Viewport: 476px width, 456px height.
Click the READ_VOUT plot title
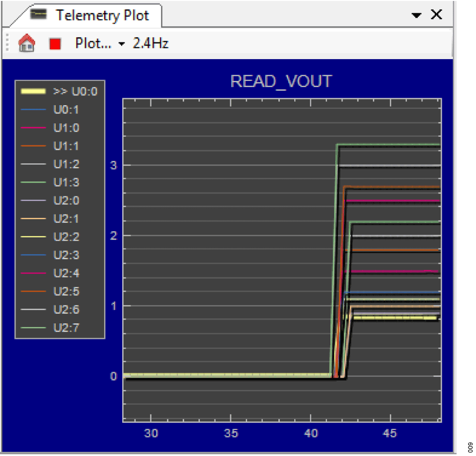(x=281, y=81)
